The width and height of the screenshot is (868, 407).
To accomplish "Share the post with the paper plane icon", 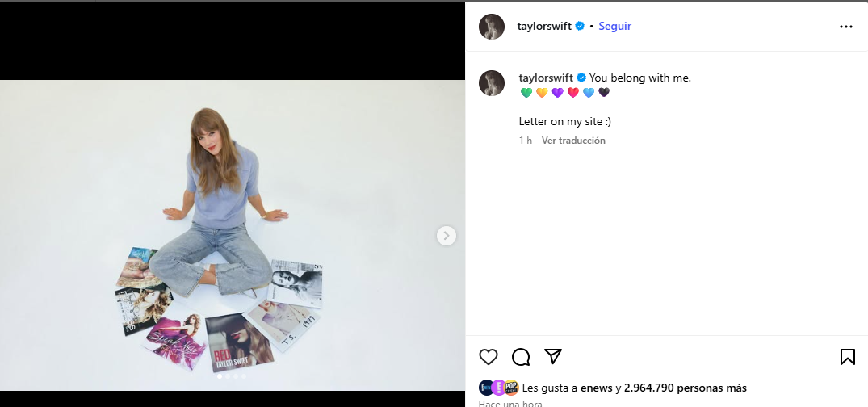I will coord(553,357).
